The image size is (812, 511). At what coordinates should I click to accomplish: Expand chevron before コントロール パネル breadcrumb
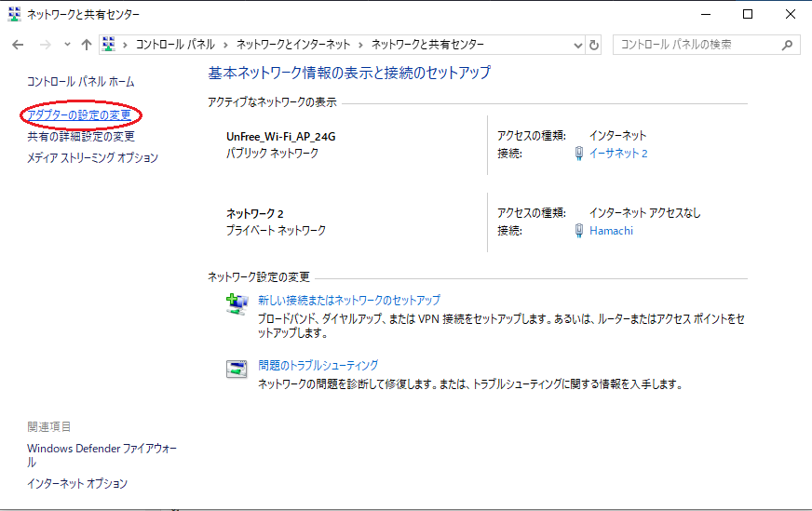pos(125,45)
